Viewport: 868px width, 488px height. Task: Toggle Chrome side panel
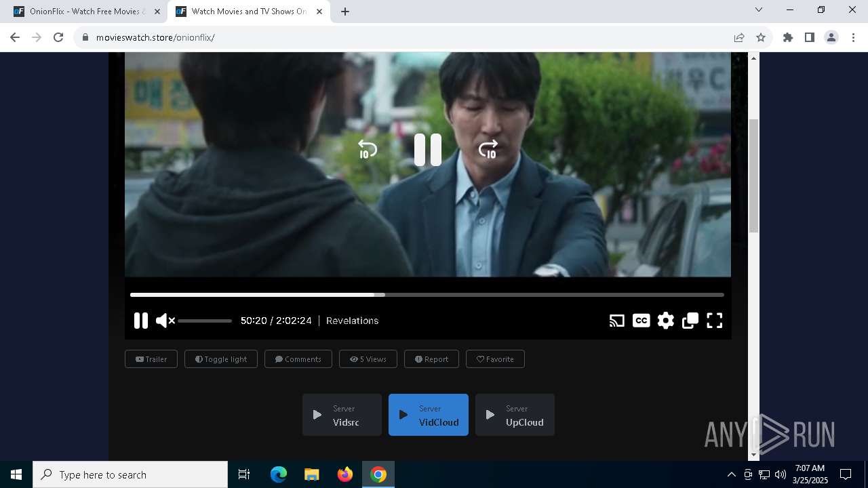(x=810, y=37)
